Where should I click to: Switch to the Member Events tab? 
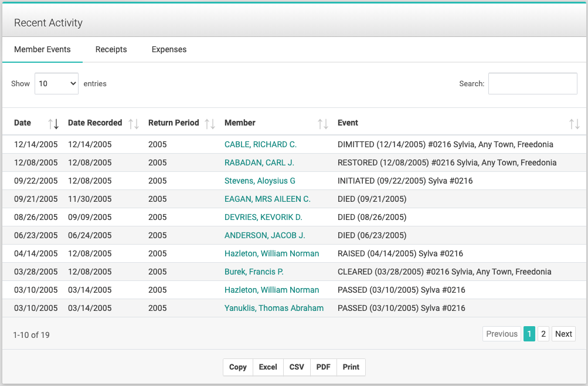pos(42,49)
